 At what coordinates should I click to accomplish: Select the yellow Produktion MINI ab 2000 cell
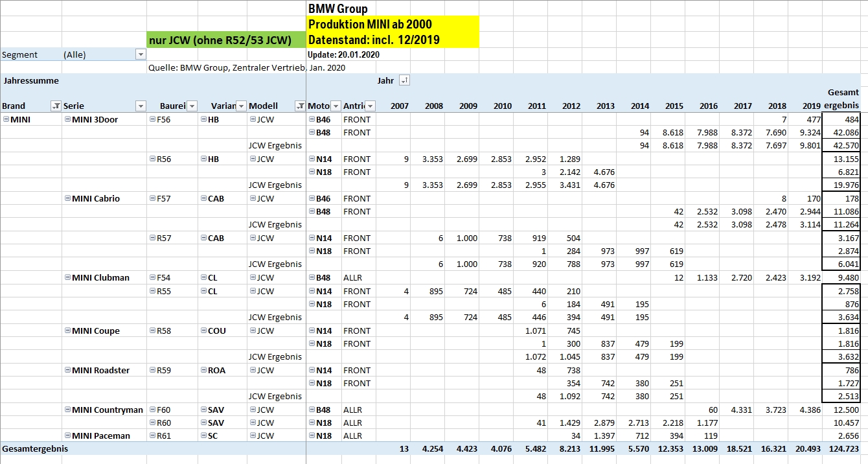(393, 25)
